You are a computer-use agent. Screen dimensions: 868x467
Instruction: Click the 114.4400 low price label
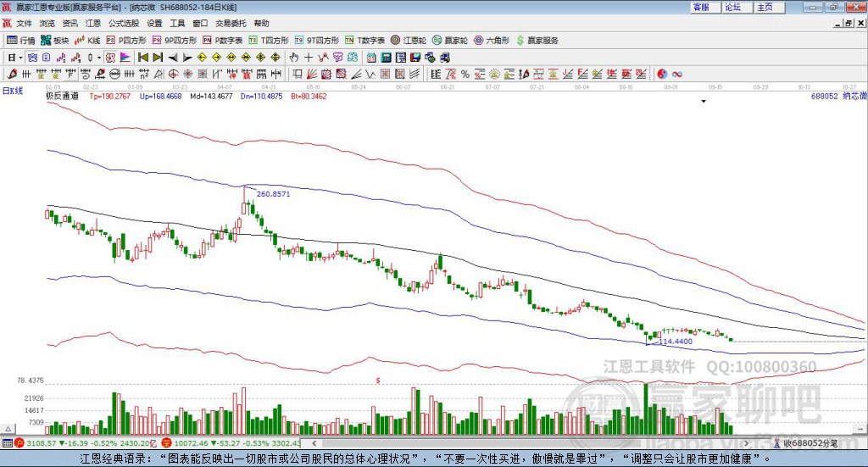point(676,342)
